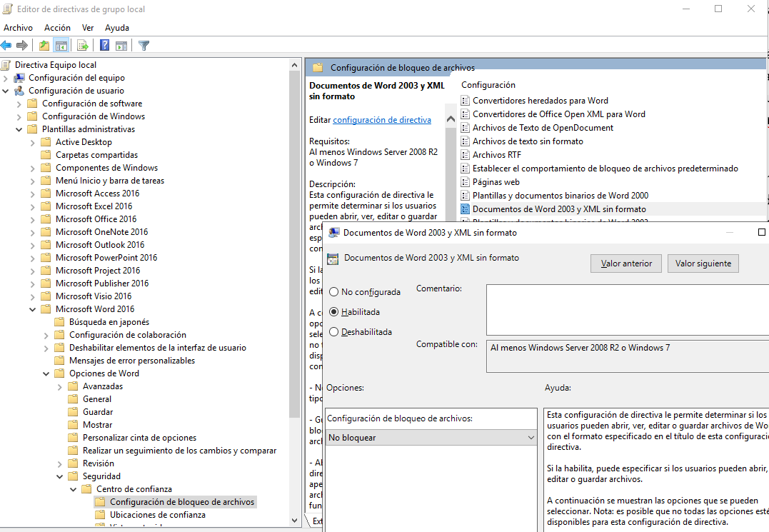Click the Active Desktop folder icon

(x=46, y=141)
